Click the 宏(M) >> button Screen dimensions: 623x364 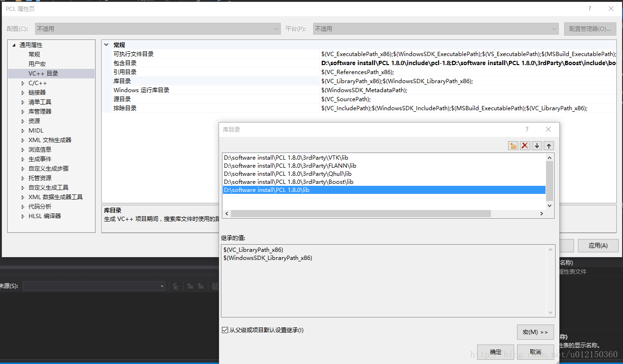(x=535, y=332)
